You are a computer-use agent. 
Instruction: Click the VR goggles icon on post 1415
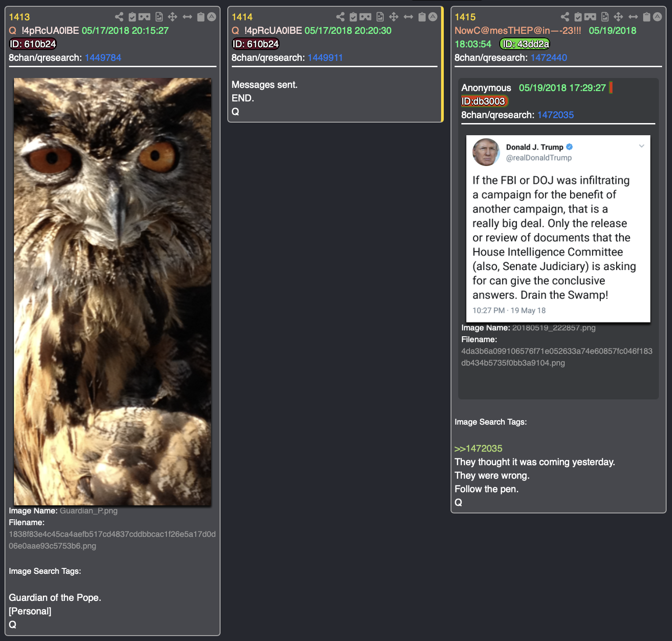tap(590, 17)
